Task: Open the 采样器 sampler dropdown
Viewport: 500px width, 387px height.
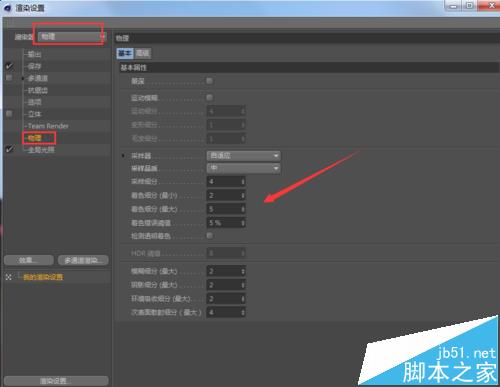Action: click(243, 155)
